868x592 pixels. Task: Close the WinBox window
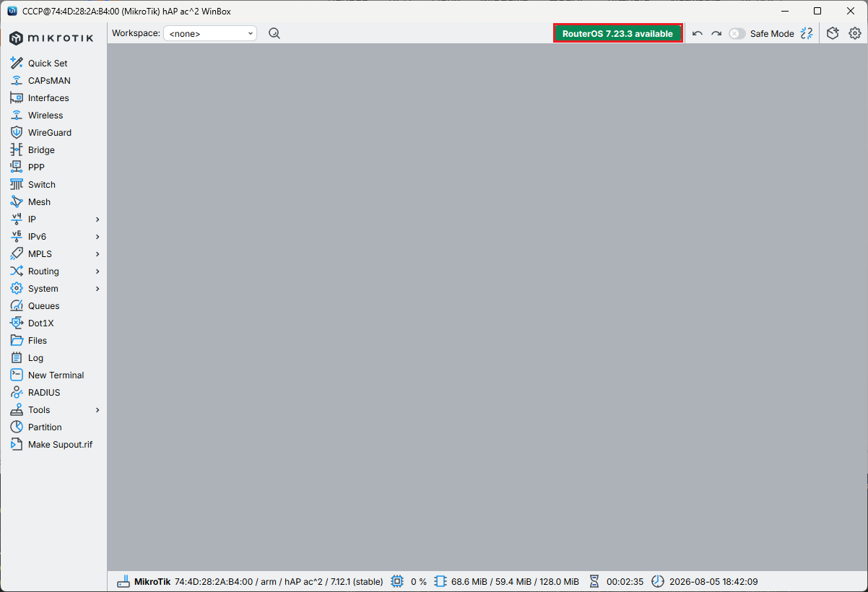(x=851, y=11)
